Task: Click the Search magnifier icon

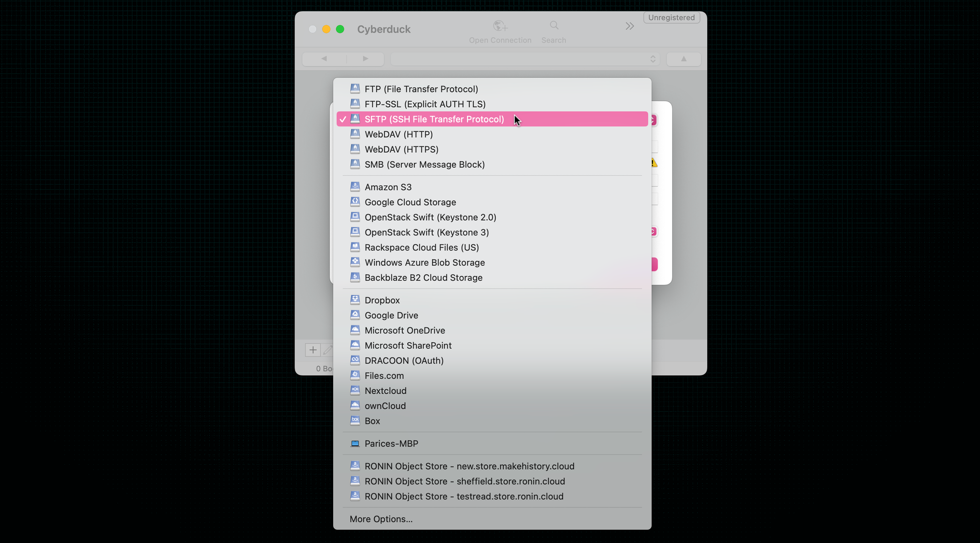Action: (554, 25)
